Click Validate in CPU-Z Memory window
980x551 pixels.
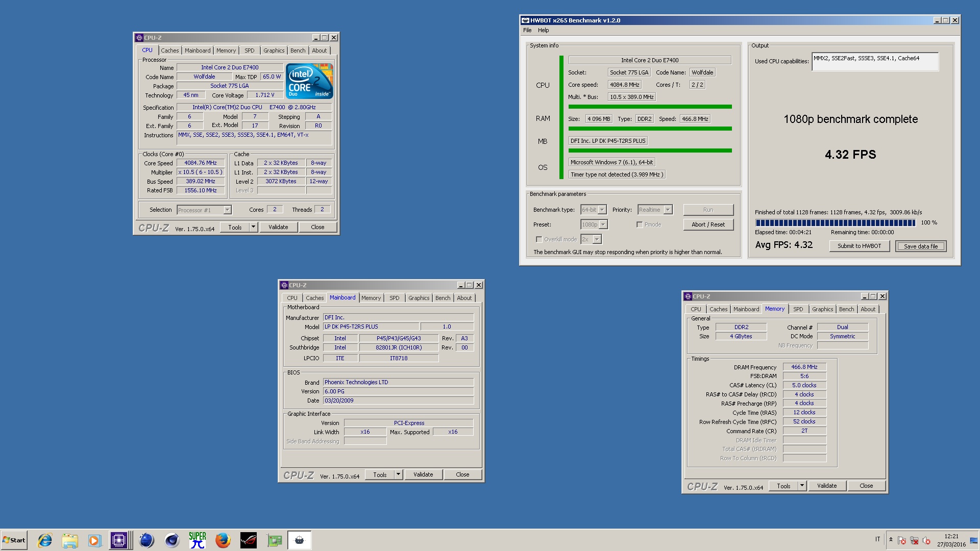tap(827, 486)
